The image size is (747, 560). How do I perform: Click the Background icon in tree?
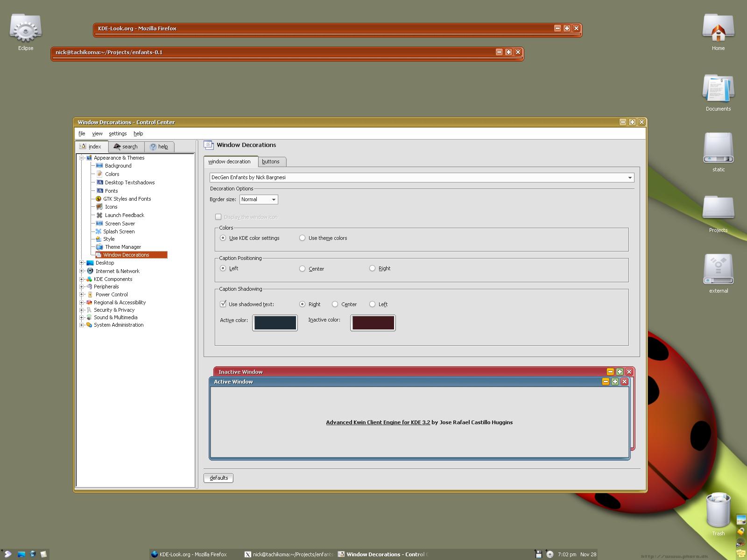click(x=99, y=166)
